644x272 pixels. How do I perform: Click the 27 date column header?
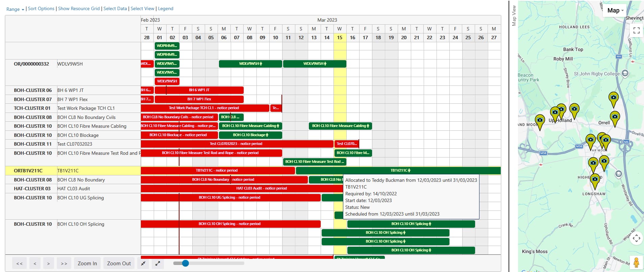click(494, 38)
